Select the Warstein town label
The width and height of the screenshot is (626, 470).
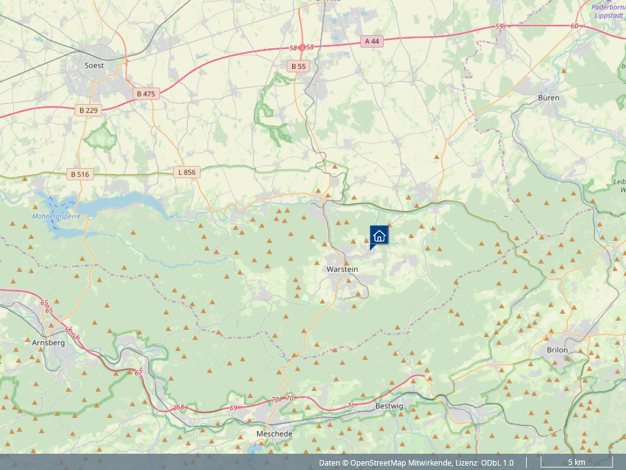[342, 269]
